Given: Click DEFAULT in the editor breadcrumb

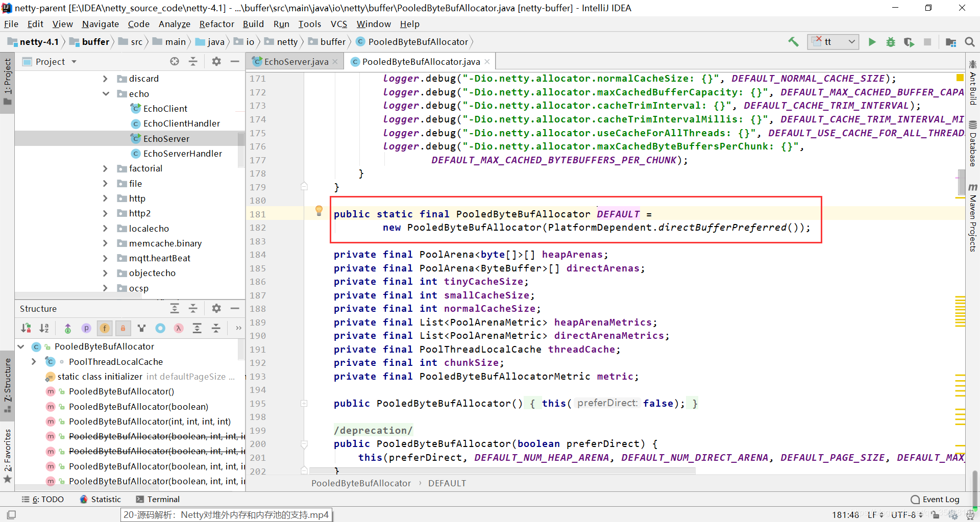Looking at the screenshot, I should (447, 483).
